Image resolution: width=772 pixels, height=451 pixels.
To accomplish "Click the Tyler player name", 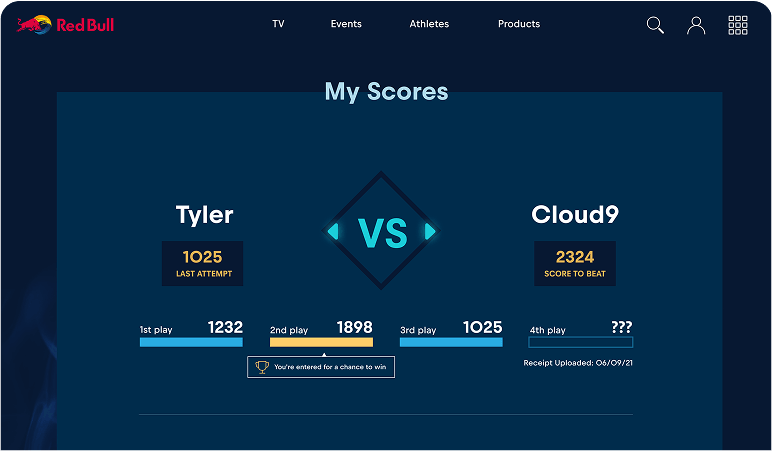I will 204,215.
